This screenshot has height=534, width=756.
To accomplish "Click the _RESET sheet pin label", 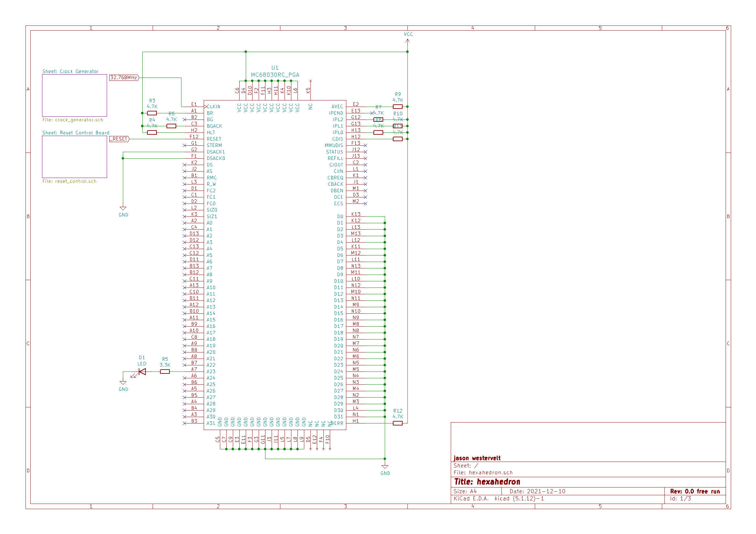I will point(119,139).
